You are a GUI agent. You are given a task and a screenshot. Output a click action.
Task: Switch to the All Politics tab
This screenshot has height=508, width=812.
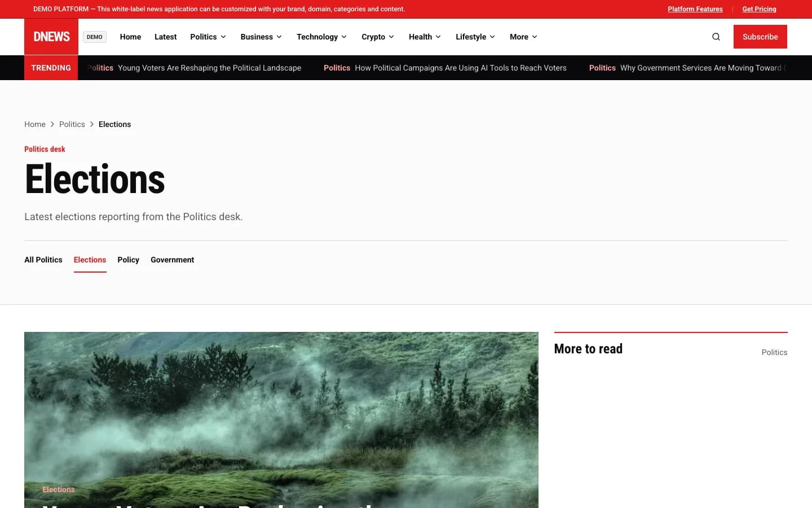point(43,260)
